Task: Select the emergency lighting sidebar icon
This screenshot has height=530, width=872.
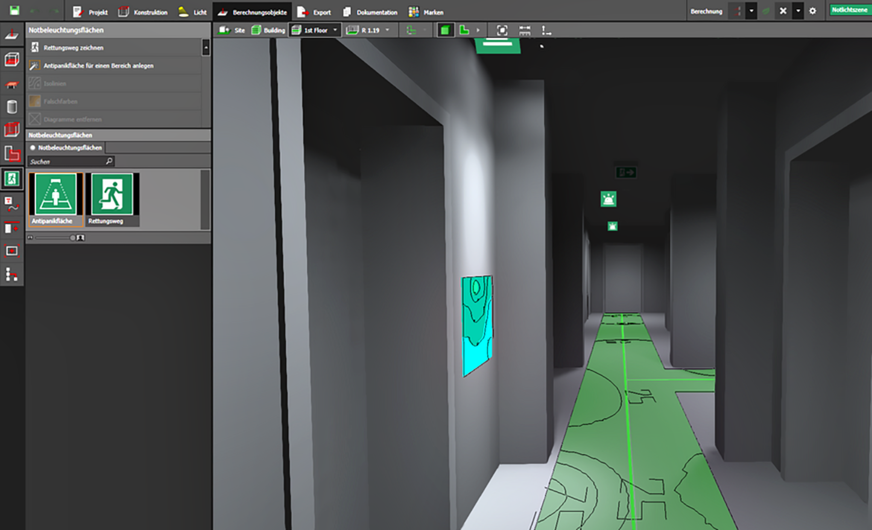Action: pyautogui.click(x=12, y=178)
